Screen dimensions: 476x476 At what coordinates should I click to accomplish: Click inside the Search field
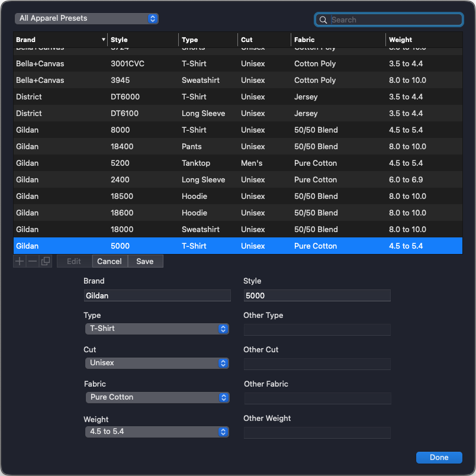point(394,20)
